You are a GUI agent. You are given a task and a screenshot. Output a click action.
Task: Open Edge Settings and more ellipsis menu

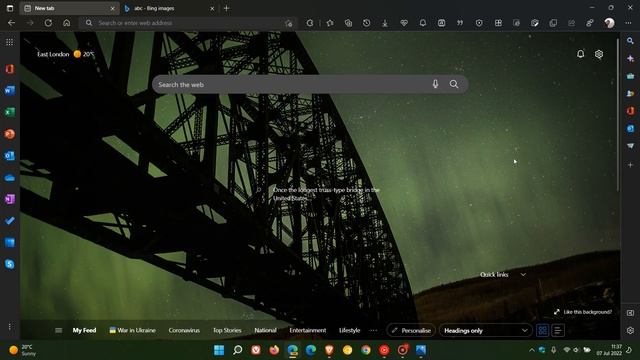(x=628, y=23)
